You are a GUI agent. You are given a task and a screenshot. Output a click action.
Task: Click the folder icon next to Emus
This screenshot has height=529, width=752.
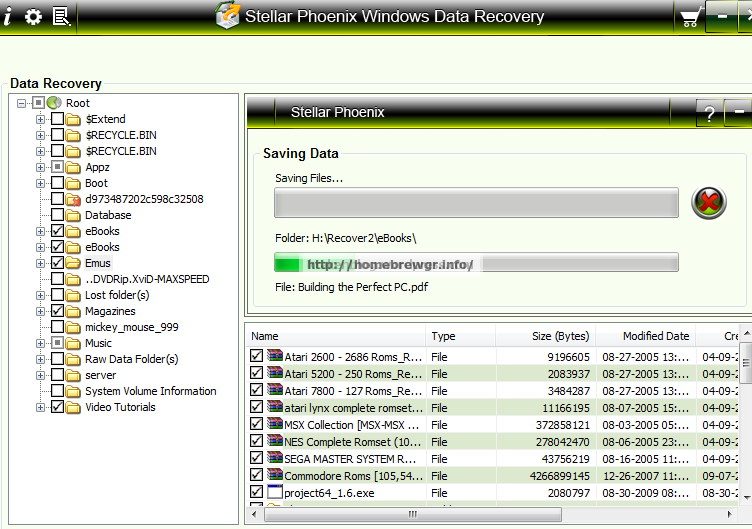73,263
